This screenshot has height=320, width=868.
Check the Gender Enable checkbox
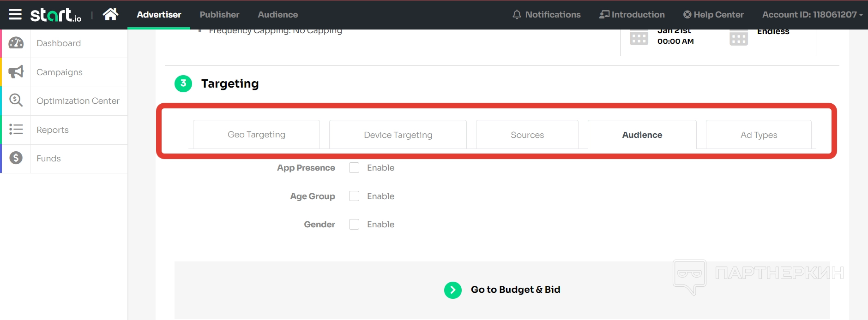(354, 225)
